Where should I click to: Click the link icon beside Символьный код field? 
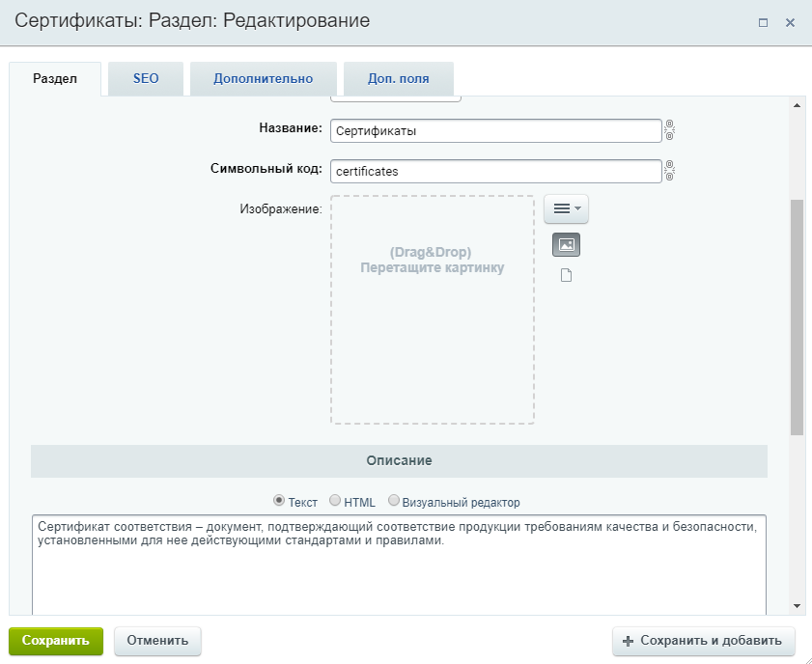670,170
